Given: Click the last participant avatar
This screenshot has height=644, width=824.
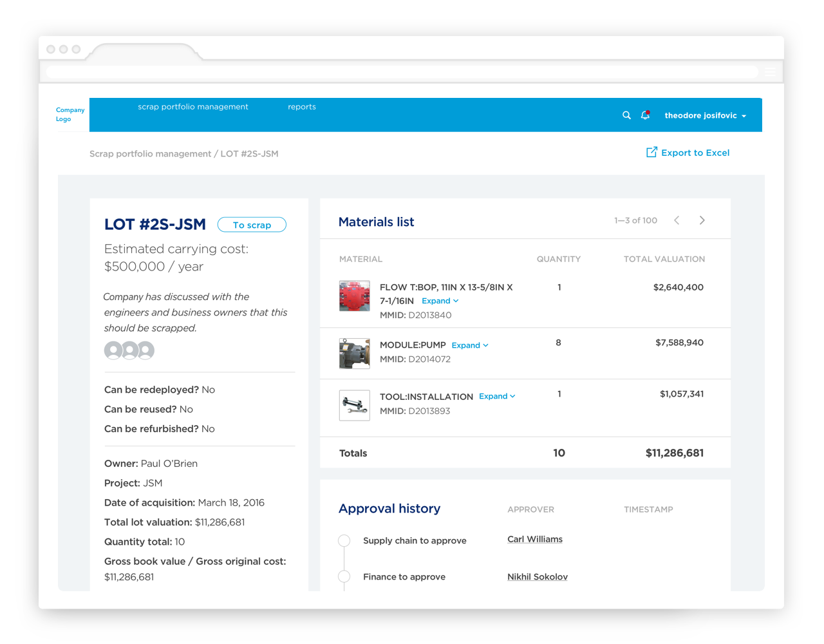Looking at the screenshot, I should [x=145, y=350].
